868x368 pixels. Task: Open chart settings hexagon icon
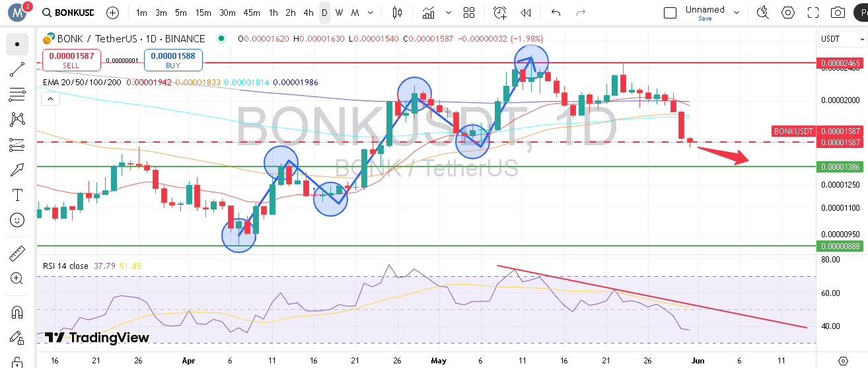tap(788, 13)
